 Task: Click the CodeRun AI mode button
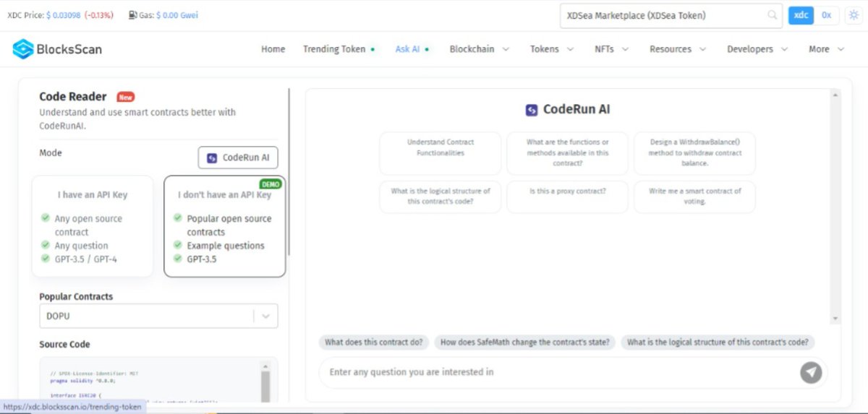[238, 158]
